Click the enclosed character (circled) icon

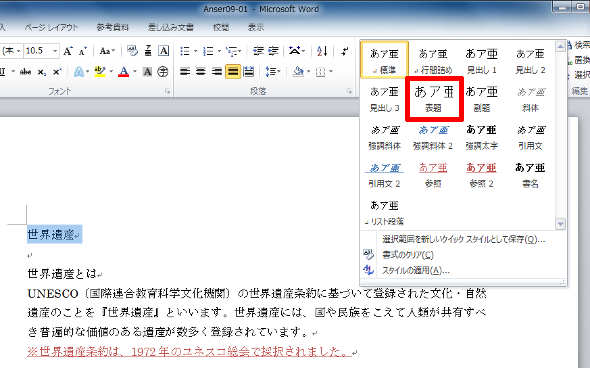pyautogui.click(x=163, y=71)
